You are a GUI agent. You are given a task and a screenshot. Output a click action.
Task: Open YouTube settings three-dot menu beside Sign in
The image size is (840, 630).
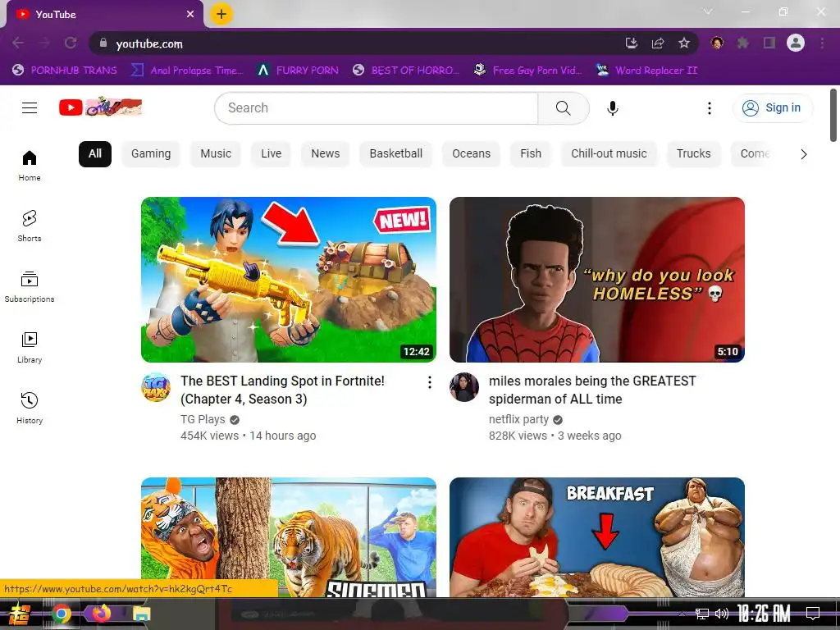[710, 108]
